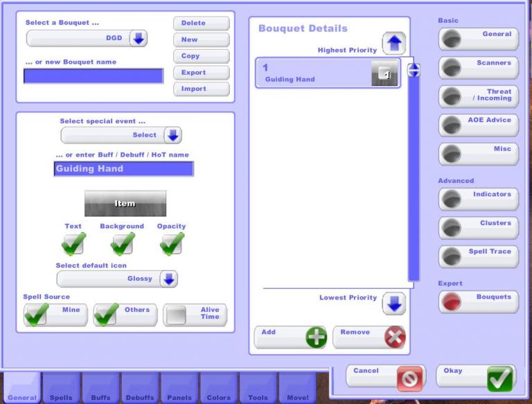Click the Guiding Hand entry icon
The width and height of the screenshot is (532, 404).
click(x=384, y=73)
